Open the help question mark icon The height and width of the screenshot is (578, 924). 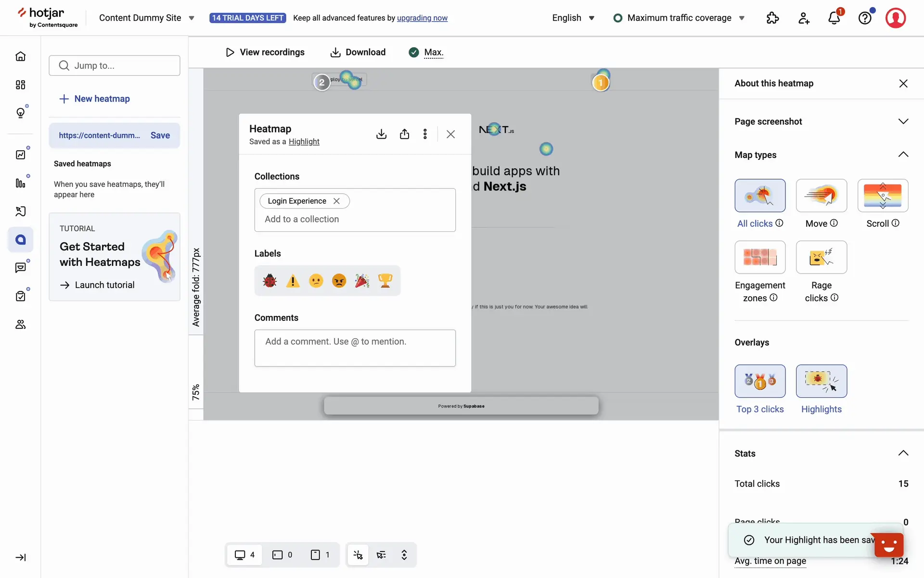tap(865, 18)
